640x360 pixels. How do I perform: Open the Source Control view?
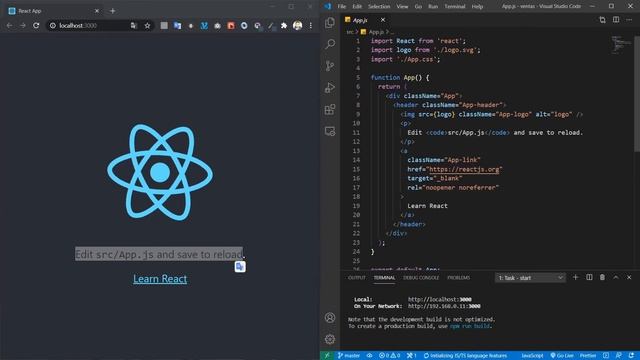330,66
